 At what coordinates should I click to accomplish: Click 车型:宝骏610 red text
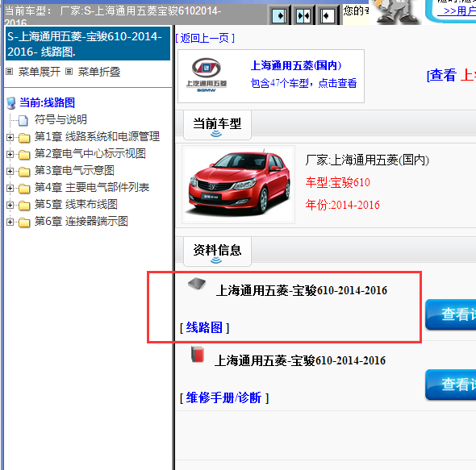pyautogui.click(x=337, y=183)
